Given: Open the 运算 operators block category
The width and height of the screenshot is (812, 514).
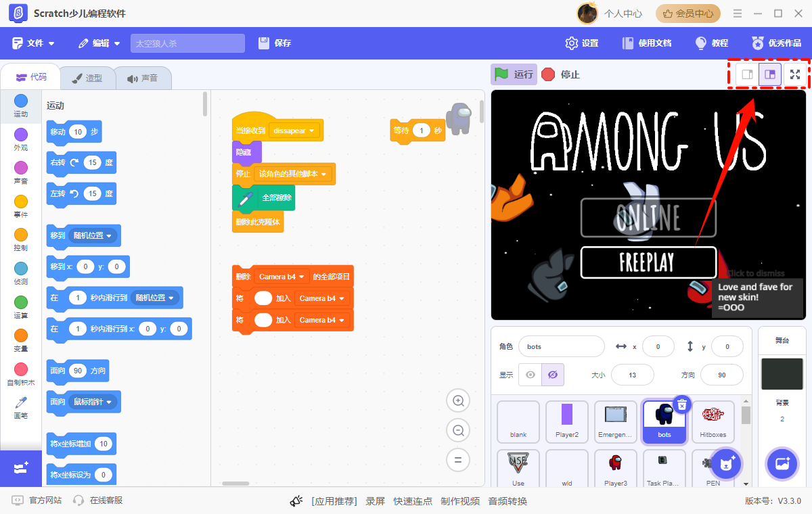Looking at the screenshot, I should click(x=21, y=307).
